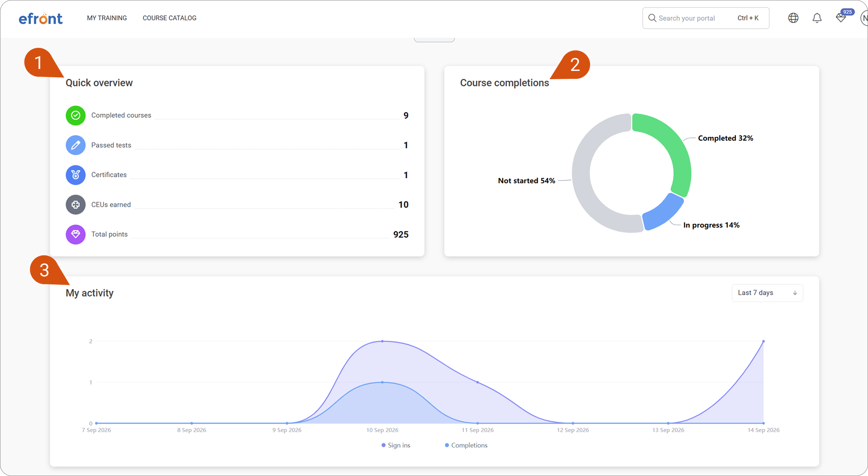Click the 'Completed 32%' chart label
The height and width of the screenshot is (476, 868).
point(725,138)
